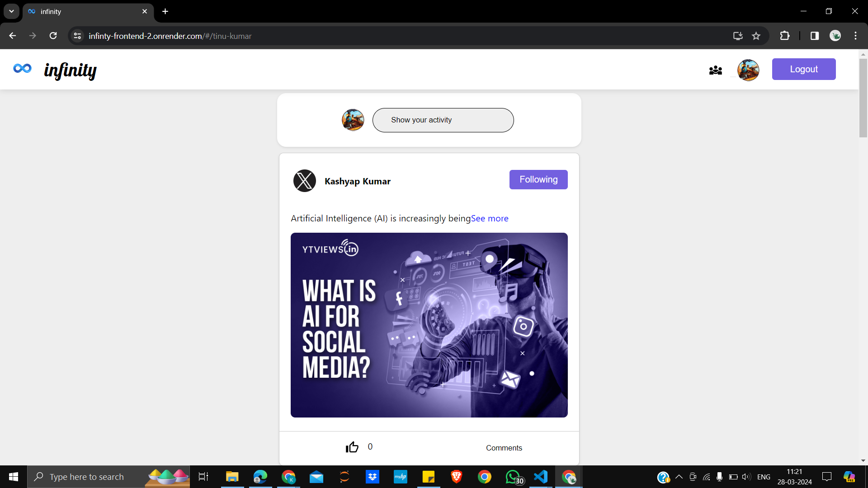Open the Windows Start menu
This screenshot has width=868, height=488.
coord(14,477)
